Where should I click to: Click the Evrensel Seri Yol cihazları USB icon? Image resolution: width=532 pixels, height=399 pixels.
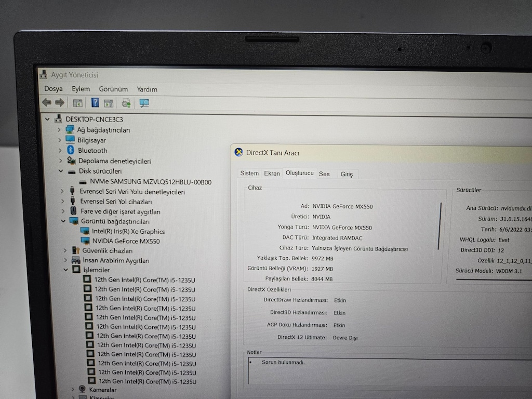tap(73, 201)
